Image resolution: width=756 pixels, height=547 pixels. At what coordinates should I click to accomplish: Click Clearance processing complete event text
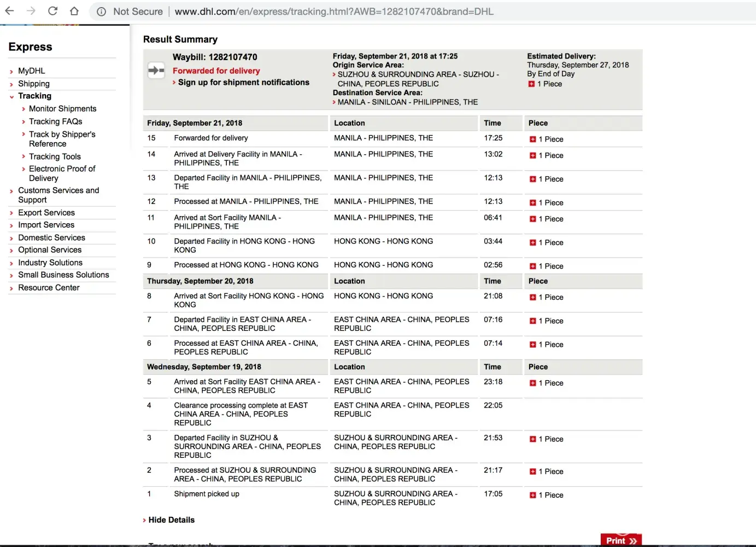click(241, 414)
